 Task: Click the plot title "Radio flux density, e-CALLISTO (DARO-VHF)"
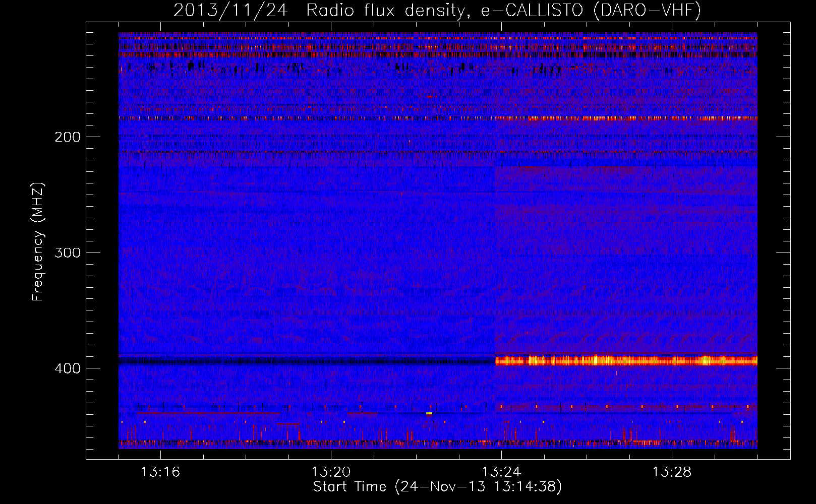click(504, 10)
